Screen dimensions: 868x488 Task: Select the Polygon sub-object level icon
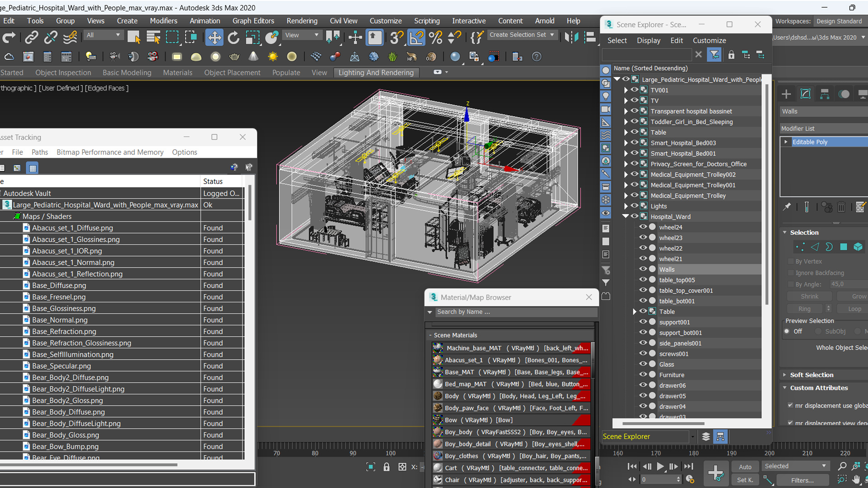tap(844, 247)
